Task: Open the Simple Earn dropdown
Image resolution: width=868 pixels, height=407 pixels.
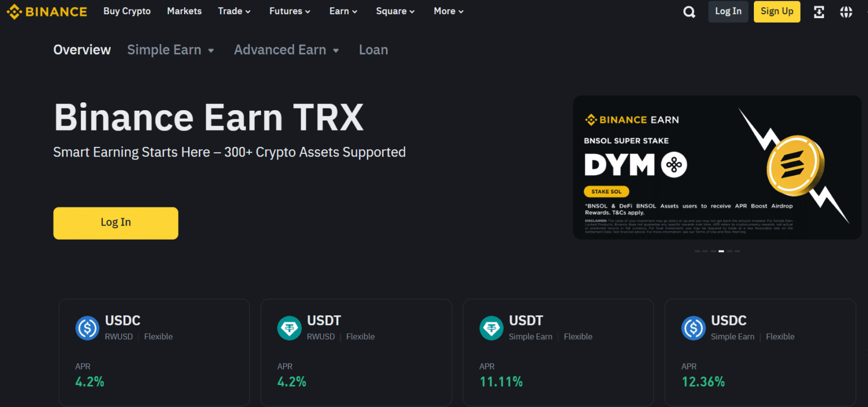Action: [170, 50]
